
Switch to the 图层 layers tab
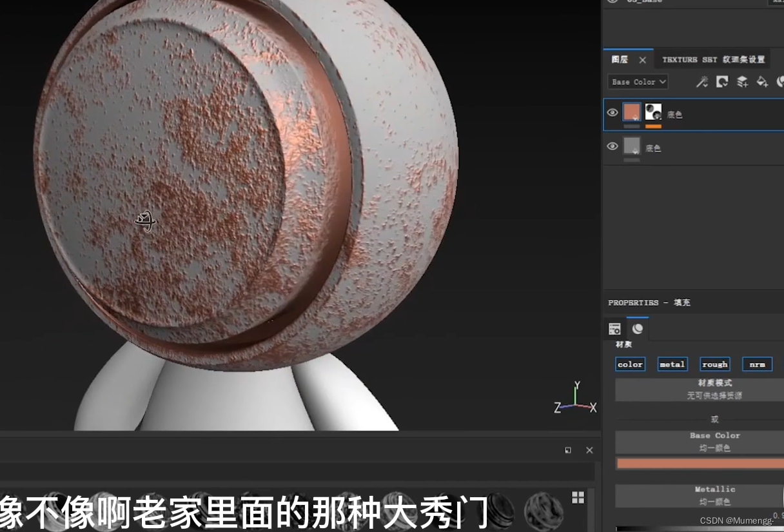coord(620,59)
